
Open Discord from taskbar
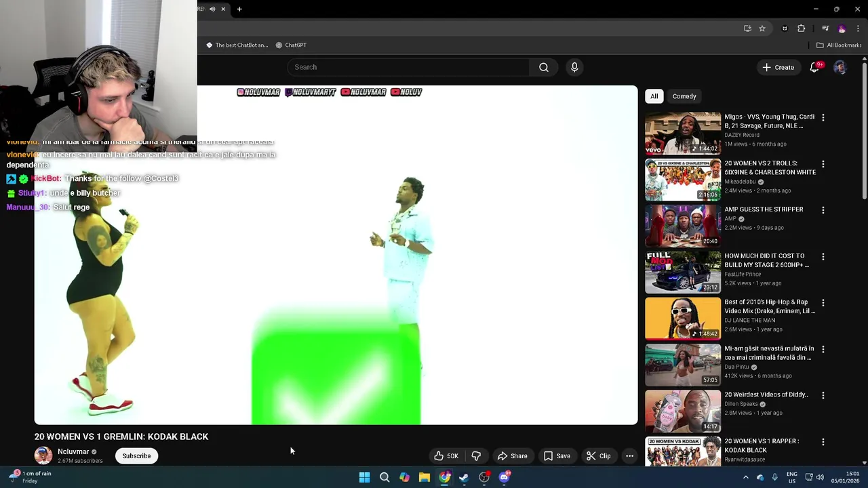tap(504, 477)
